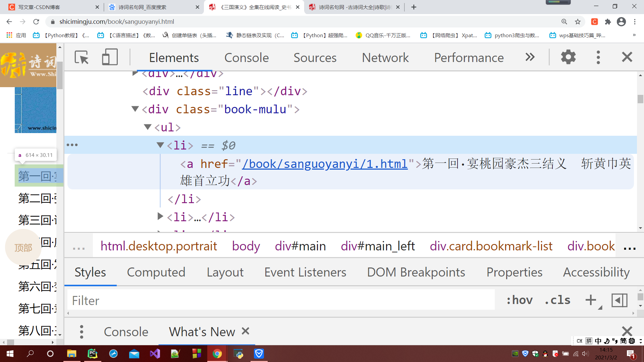Image resolution: width=644 pixels, height=362 pixels.
Task: Toggle the computed styles sidebar icon
Action: tap(619, 300)
